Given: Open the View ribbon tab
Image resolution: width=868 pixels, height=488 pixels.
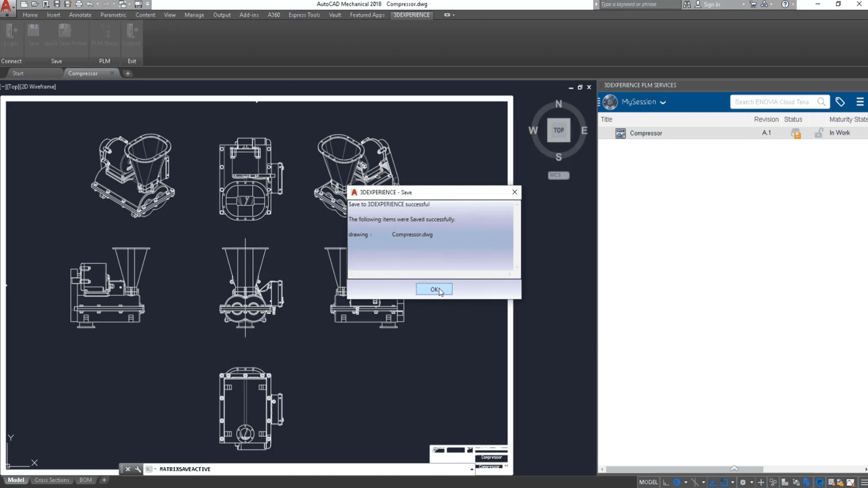Looking at the screenshot, I should [x=170, y=15].
